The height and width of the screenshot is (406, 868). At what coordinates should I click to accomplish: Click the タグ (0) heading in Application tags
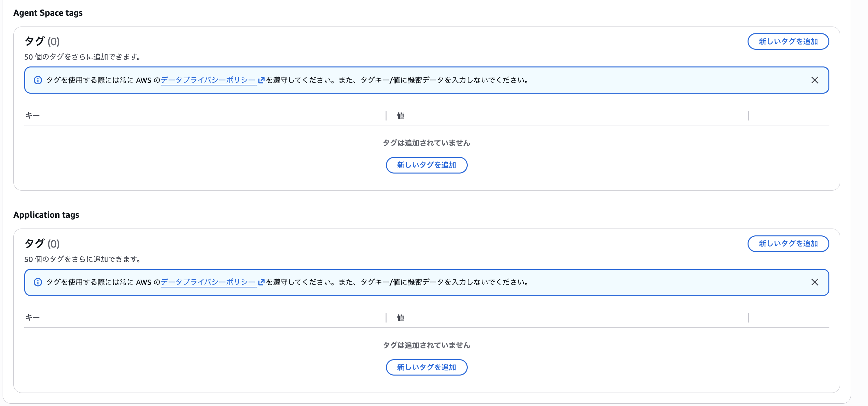pos(42,244)
